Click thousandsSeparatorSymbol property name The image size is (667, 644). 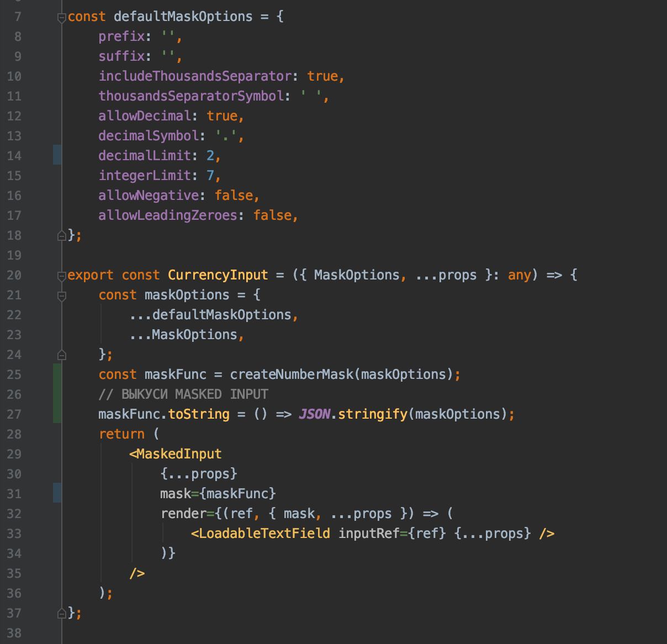click(191, 96)
